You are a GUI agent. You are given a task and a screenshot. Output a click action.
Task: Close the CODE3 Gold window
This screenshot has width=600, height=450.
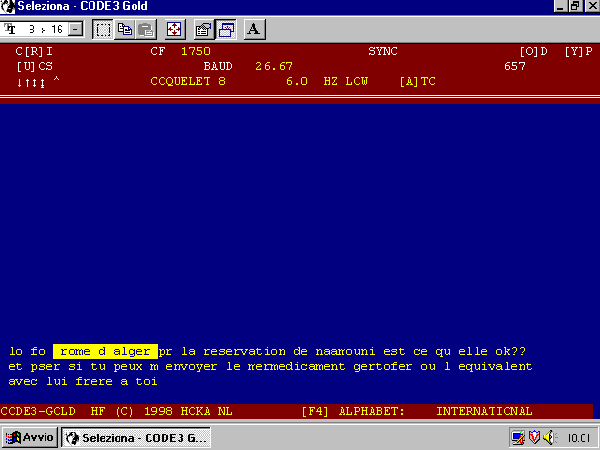click(x=590, y=6)
